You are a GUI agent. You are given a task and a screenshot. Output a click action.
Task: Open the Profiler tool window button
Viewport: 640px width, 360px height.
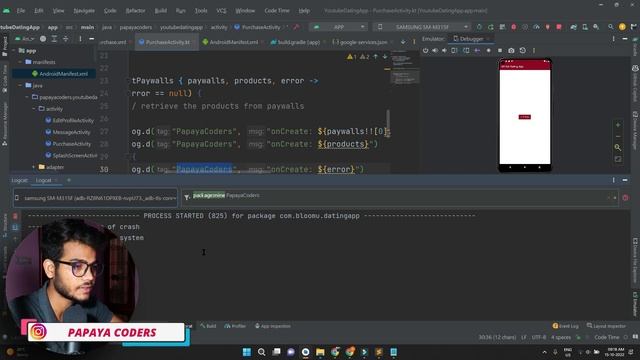coord(236,326)
